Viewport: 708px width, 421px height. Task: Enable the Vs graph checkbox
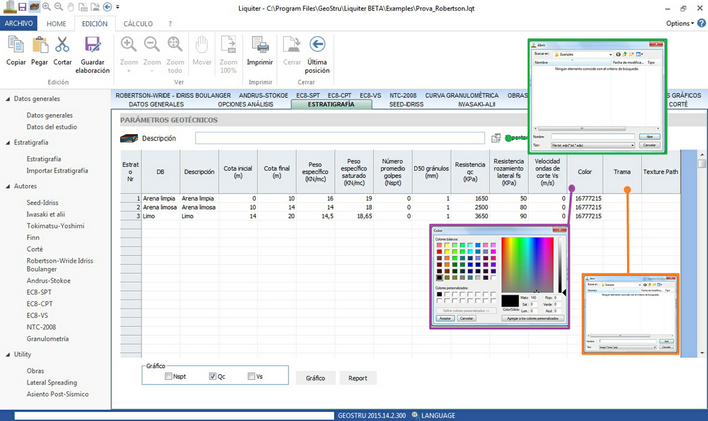point(251,376)
